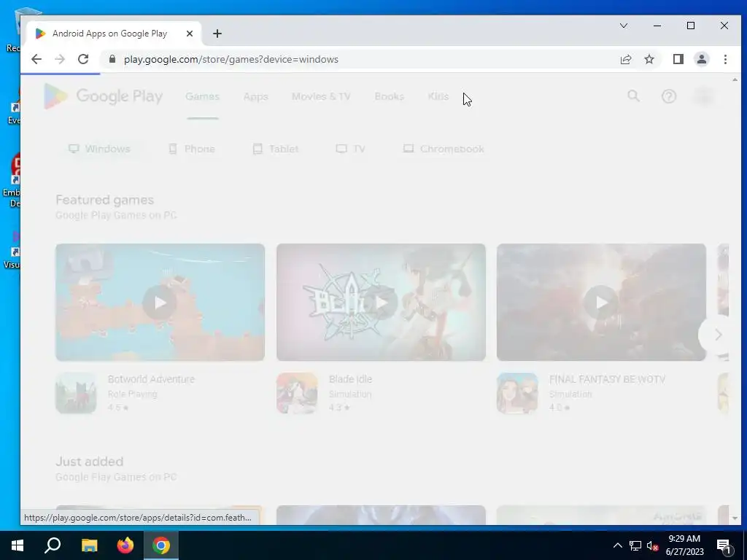
Task: Open File Explorer from taskbar
Action: (89, 545)
